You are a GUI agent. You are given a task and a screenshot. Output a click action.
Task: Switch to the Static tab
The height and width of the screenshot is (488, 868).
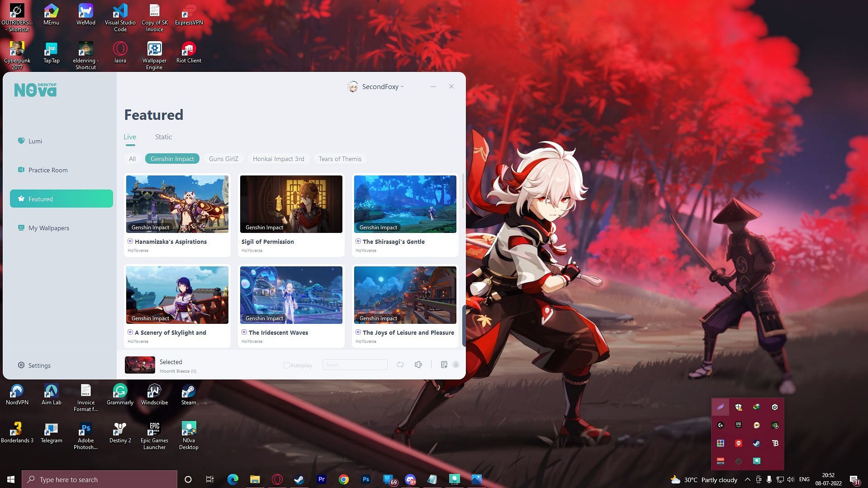pyautogui.click(x=163, y=137)
